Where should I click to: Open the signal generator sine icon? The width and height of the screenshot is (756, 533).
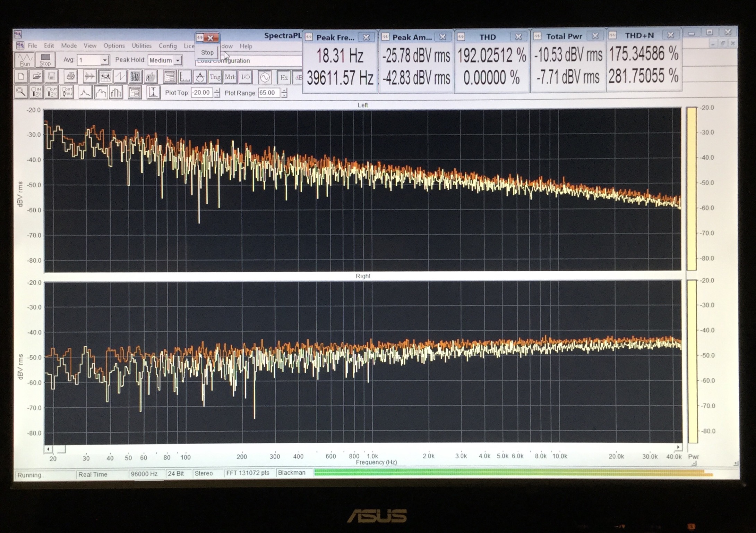[265, 77]
